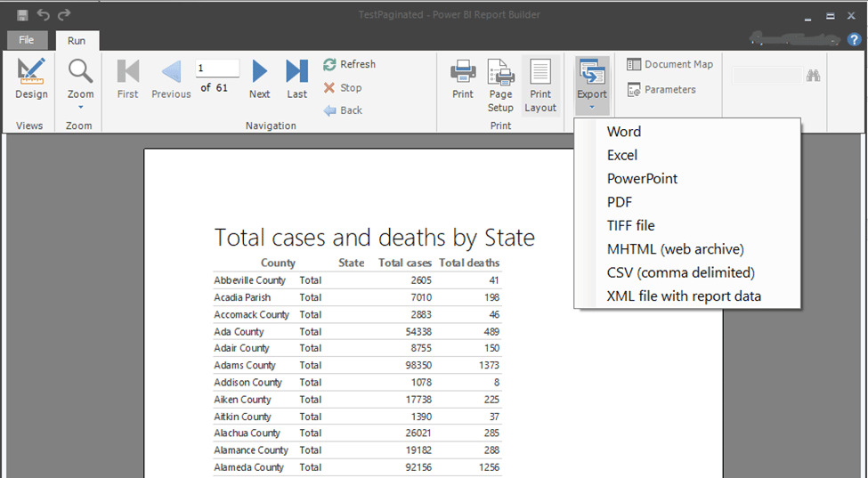This screenshot has width=868, height=478.
Task: Save using the quick access save icon
Action: coord(22,15)
